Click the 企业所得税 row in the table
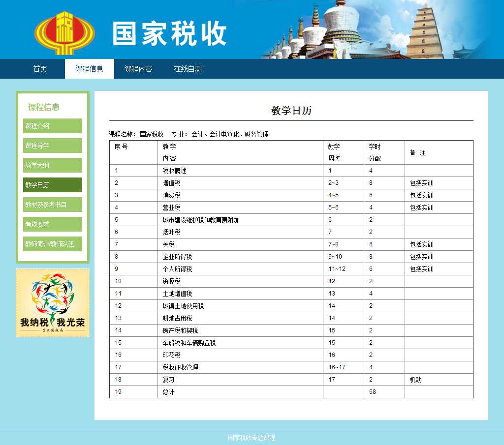 tap(178, 257)
